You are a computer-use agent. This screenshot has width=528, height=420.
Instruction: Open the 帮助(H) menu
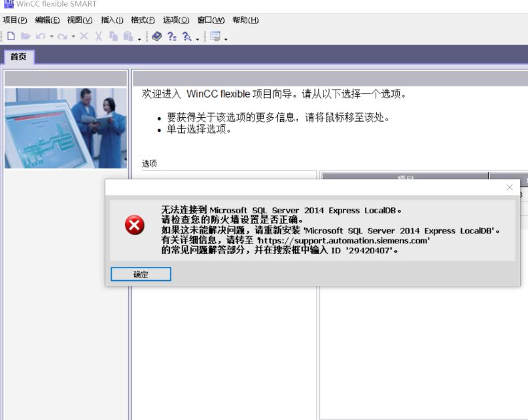point(245,20)
